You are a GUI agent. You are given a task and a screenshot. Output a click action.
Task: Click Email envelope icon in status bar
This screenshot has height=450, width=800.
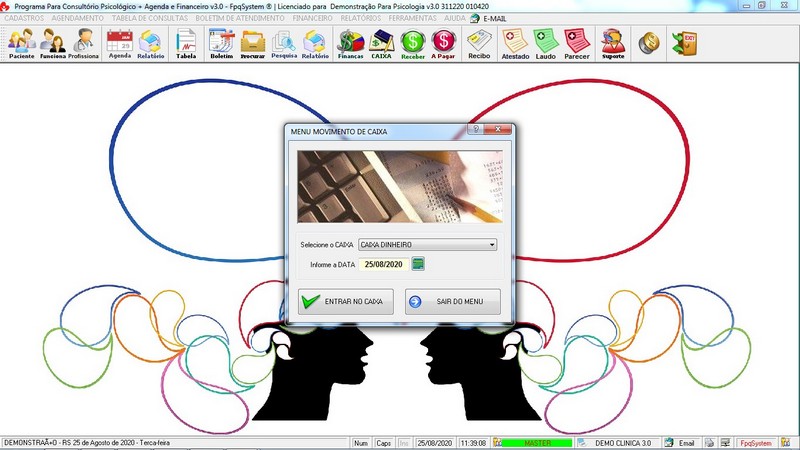(x=669, y=443)
